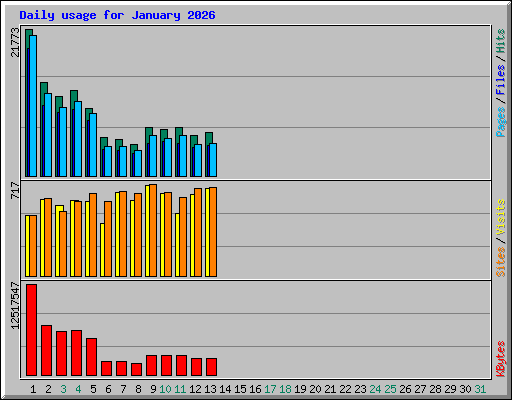The height and width of the screenshot is (400, 512).
Task: Click the day 11 orange sites bar
Action: click(183, 237)
